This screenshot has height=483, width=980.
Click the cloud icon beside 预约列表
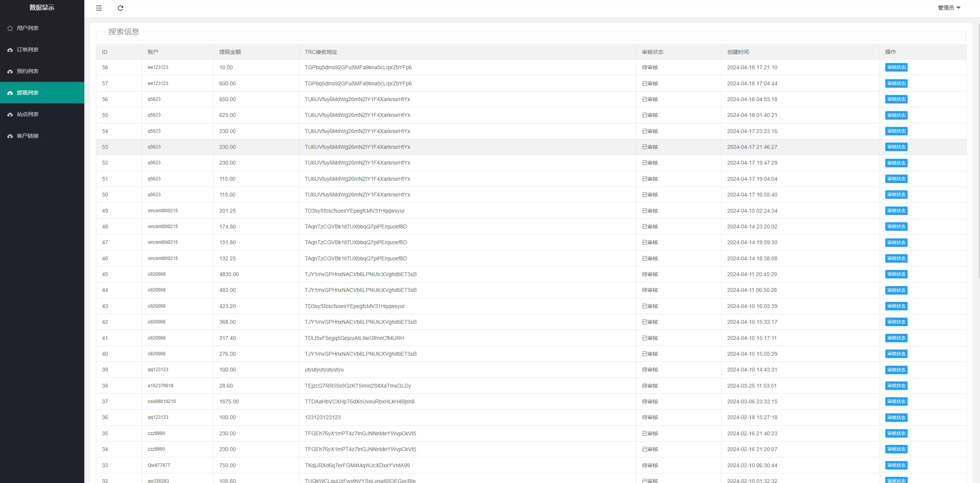[x=10, y=71]
